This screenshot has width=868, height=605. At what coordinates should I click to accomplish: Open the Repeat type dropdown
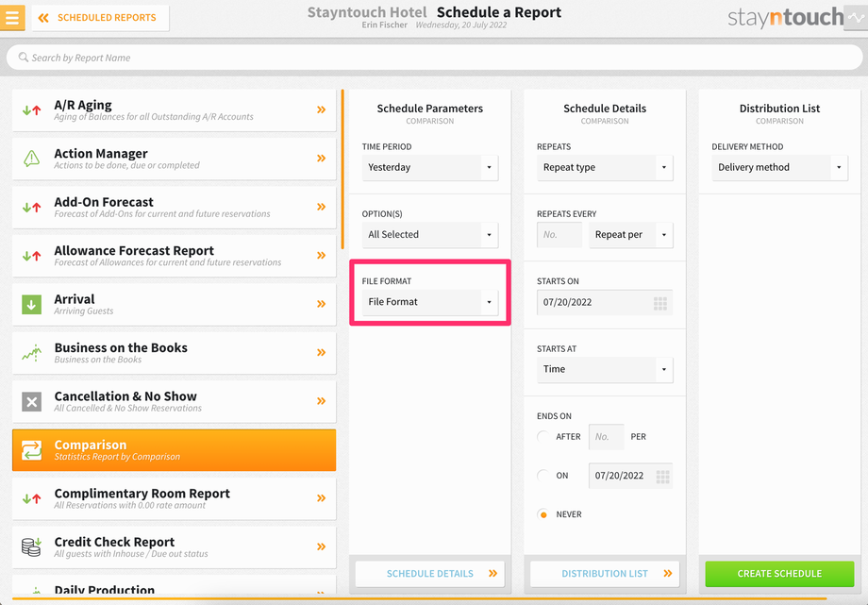(x=605, y=167)
